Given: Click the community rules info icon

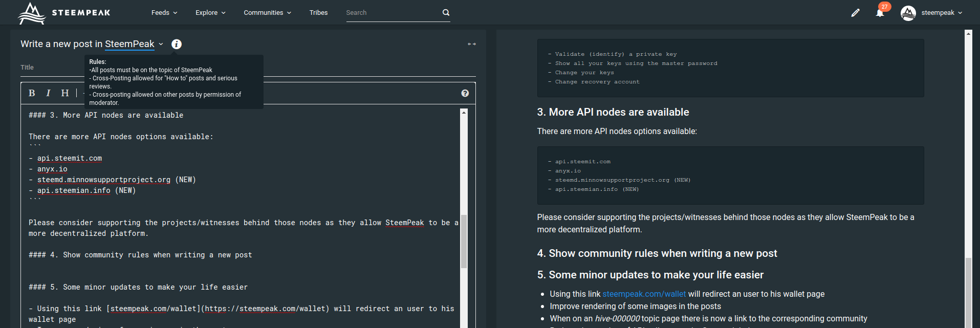Looking at the screenshot, I should 176,44.
